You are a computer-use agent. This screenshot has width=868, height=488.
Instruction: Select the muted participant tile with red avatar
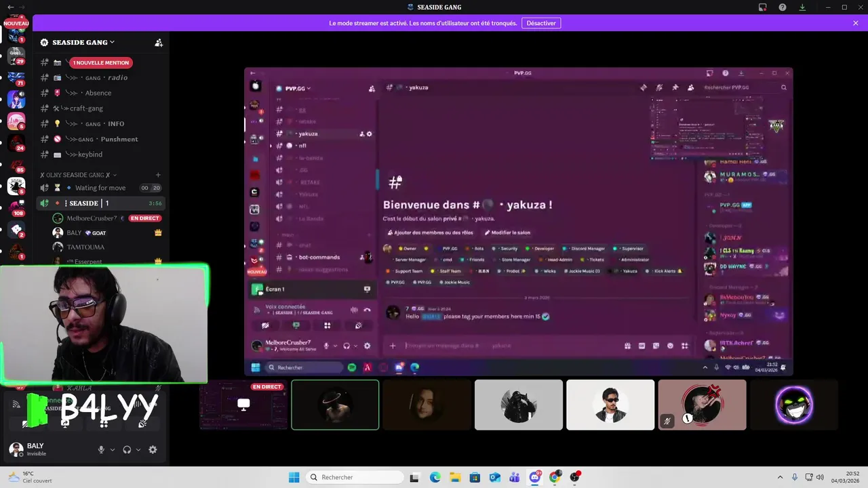click(x=702, y=405)
